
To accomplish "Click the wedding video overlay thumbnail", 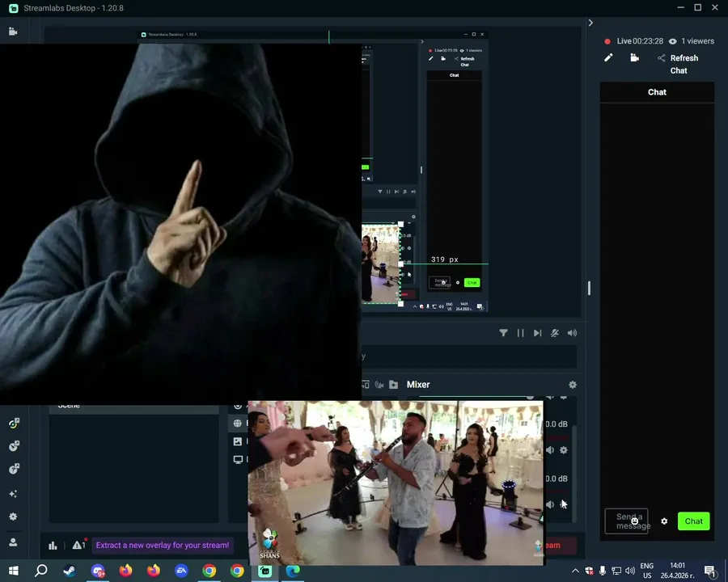I will (396, 483).
